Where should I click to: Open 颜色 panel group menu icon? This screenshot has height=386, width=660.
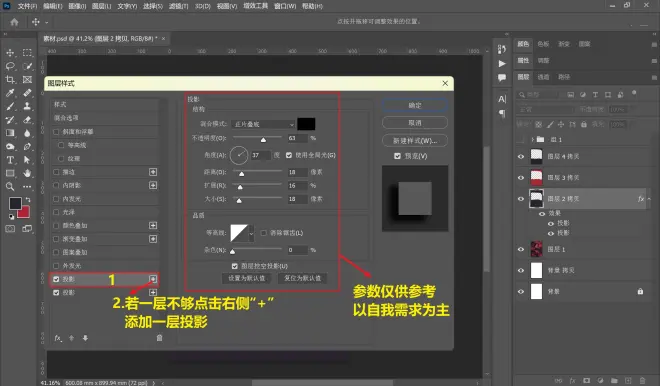coord(654,44)
